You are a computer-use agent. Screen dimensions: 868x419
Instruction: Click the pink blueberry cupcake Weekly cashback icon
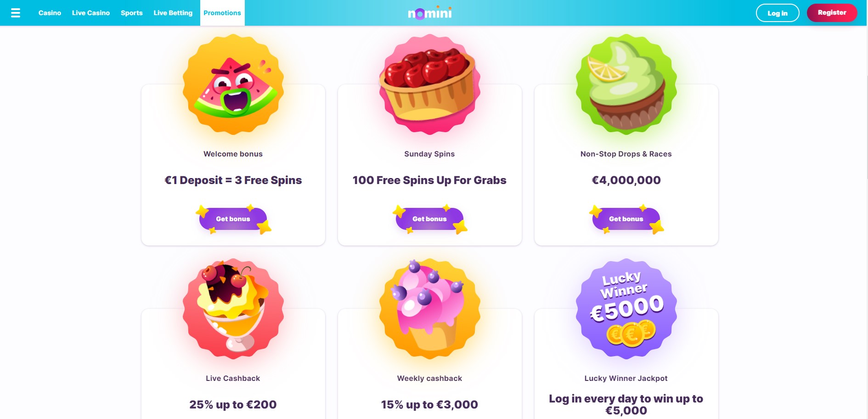pos(430,309)
